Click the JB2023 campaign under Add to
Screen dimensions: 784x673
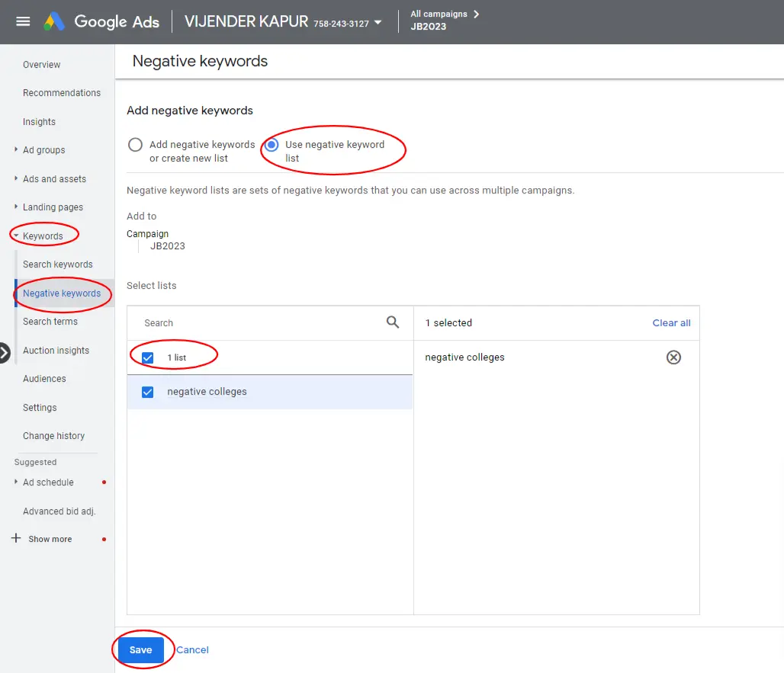tap(168, 246)
